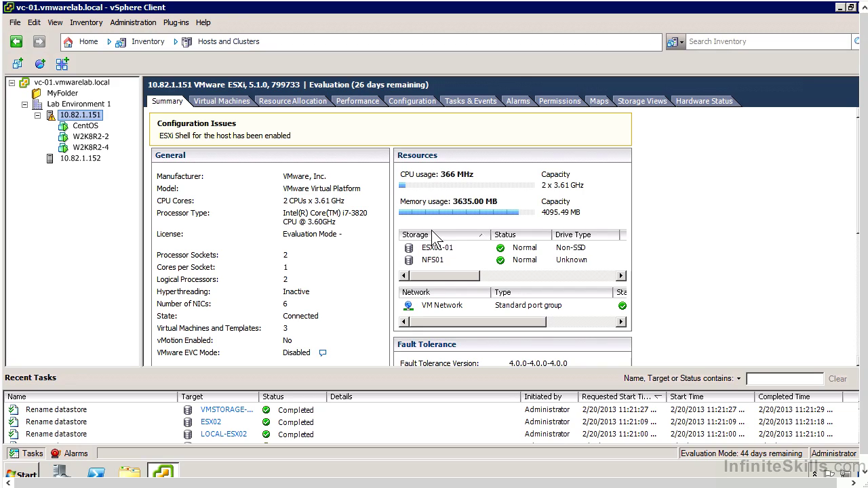
Task: Open Name, Target or Status filter dropdown
Action: [x=739, y=379]
